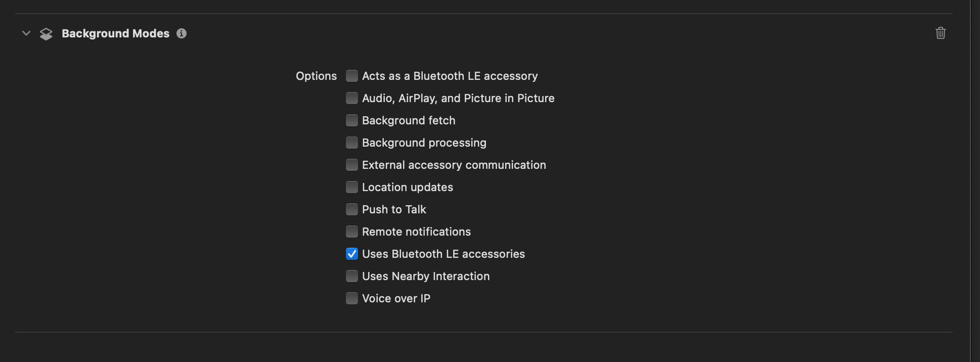The image size is (980, 362).
Task: Click the Background Modes capability layers icon
Action: [x=46, y=34]
